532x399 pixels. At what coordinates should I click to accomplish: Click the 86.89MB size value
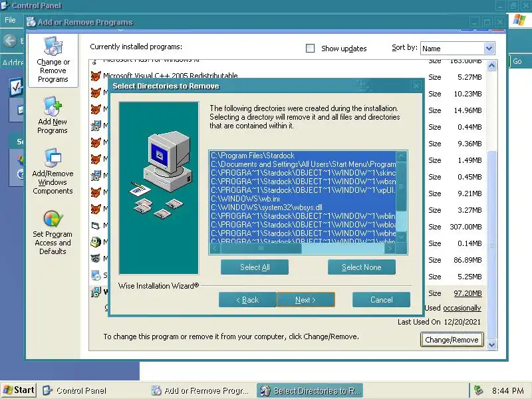point(467,260)
